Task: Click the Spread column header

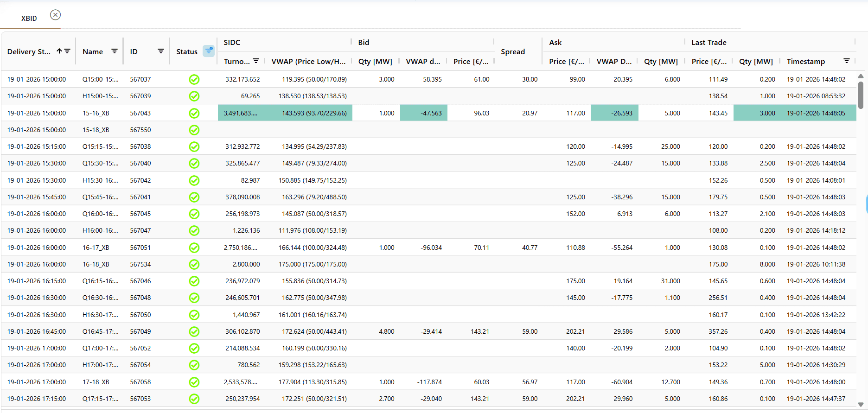Action: (x=513, y=51)
